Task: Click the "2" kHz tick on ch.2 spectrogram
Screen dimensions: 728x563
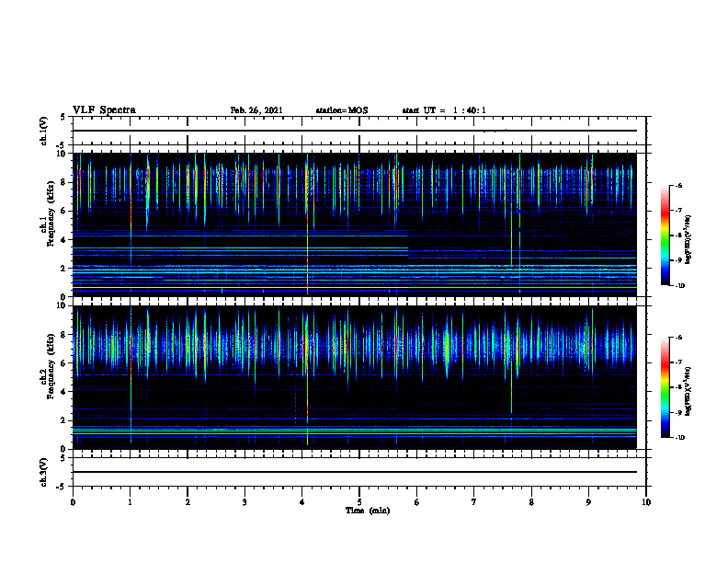Action: (x=63, y=420)
